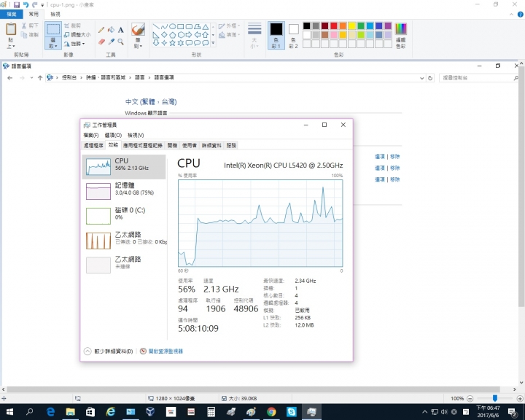The height and width of the screenshot is (420, 525).
Task: Open Google Chrome from the taskbar
Action: point(271,412)
